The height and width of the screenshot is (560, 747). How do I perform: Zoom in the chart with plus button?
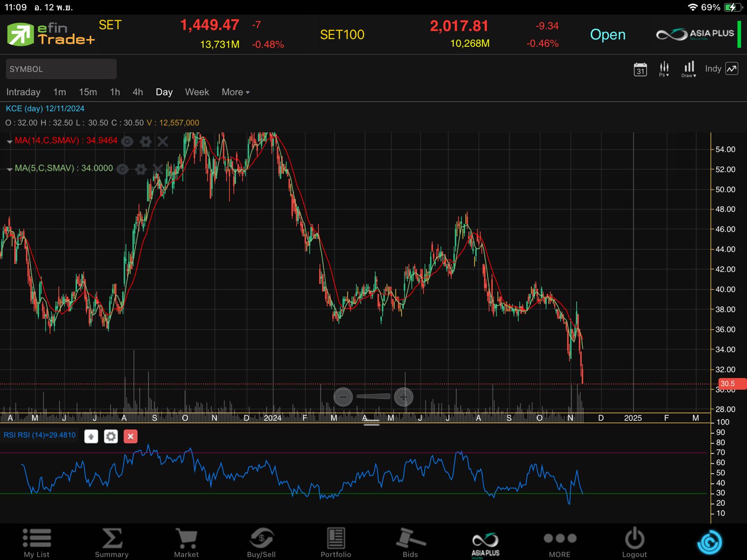coord(403,397)
